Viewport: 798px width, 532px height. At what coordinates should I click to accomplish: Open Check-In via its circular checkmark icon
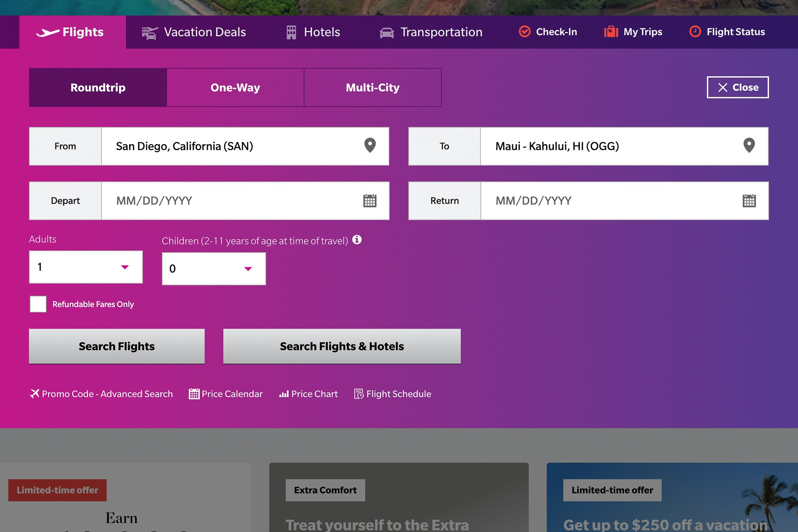click(x=525, y=32)
